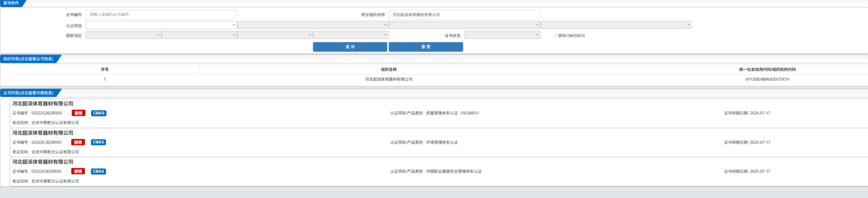Click 发证机构 text under certificate 50322Q3628R0S
Viewport: 868px width, 198px height.
pyautogui.click(x=46, y=123)
